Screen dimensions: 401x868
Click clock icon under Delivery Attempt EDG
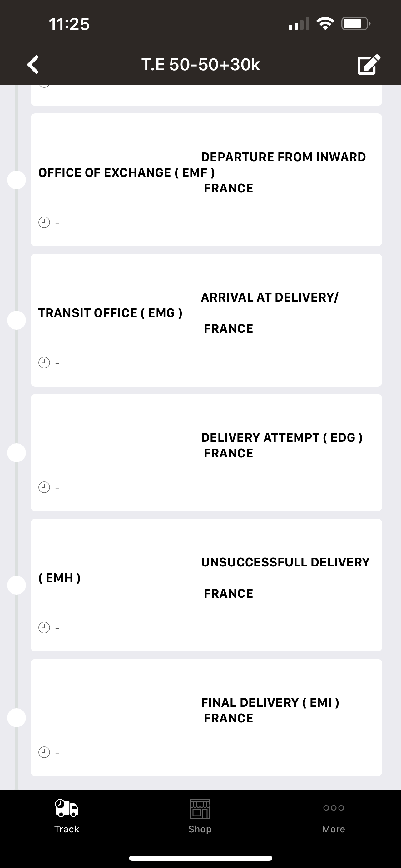[x=44, y=487]
